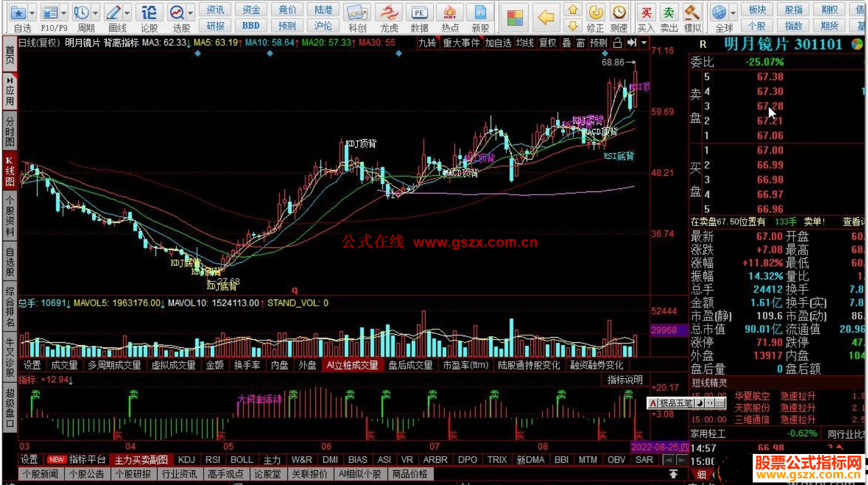Expand the 选股 dropdown arrow
This screenshot has height=485, width=868.
(190, 13)
